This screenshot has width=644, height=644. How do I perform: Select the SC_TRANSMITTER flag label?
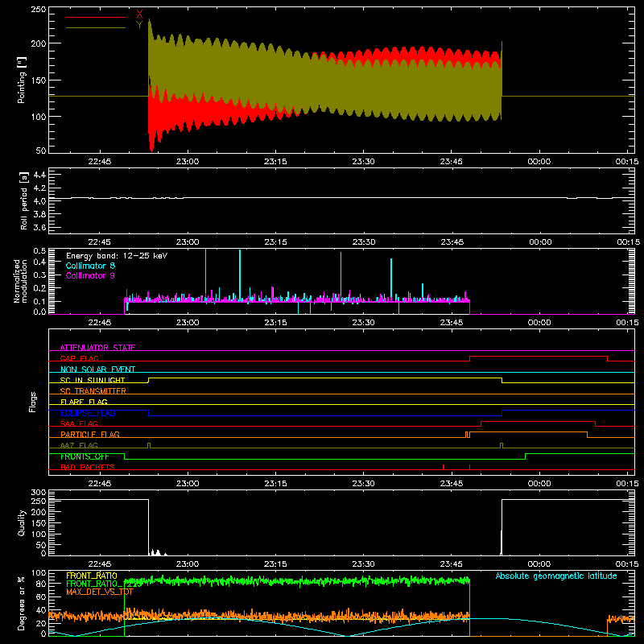[93, 390]
